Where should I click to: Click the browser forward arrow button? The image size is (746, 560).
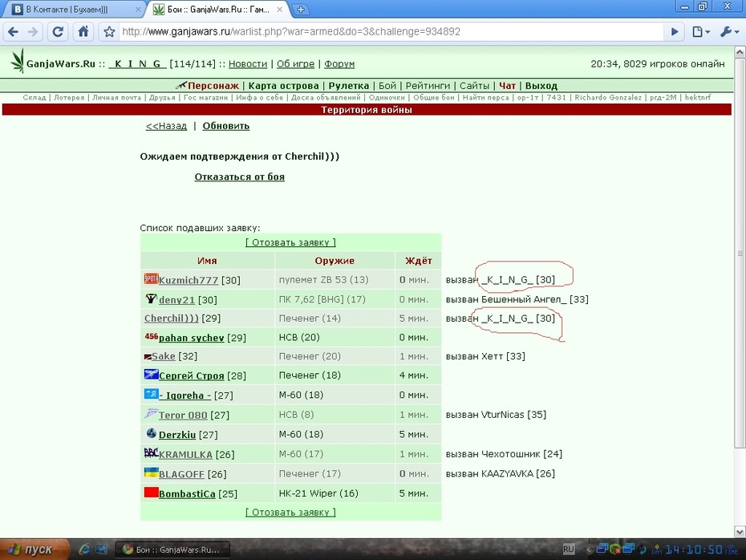point(33,32)
